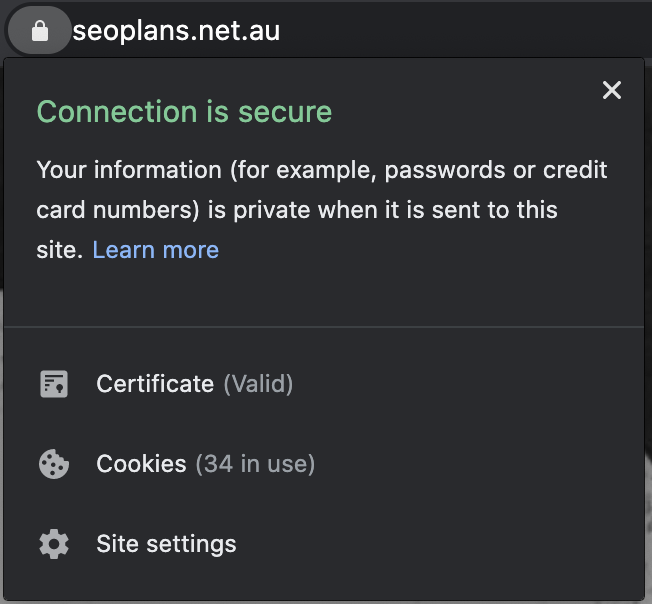Click the (34 in use) cookie count
This screenshot has height=604, width=652.
(x=255, y=464)
